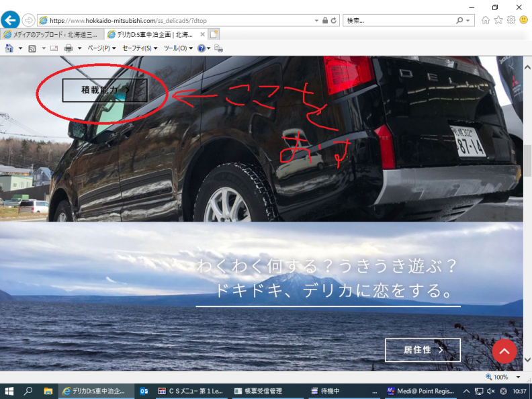Click the command bar Home icon
Image resolution: width=532 pixels, height=399 pixels.
coord(9,48)
